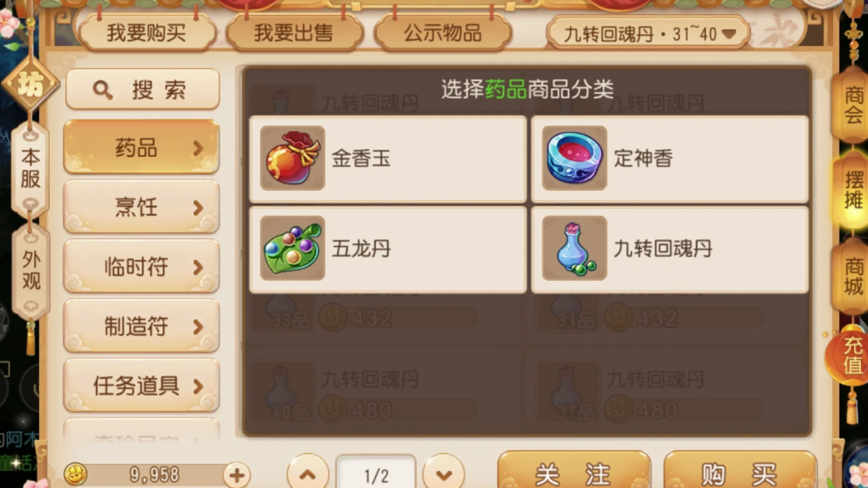Go to previous page with up arrow

coord(307,473)
